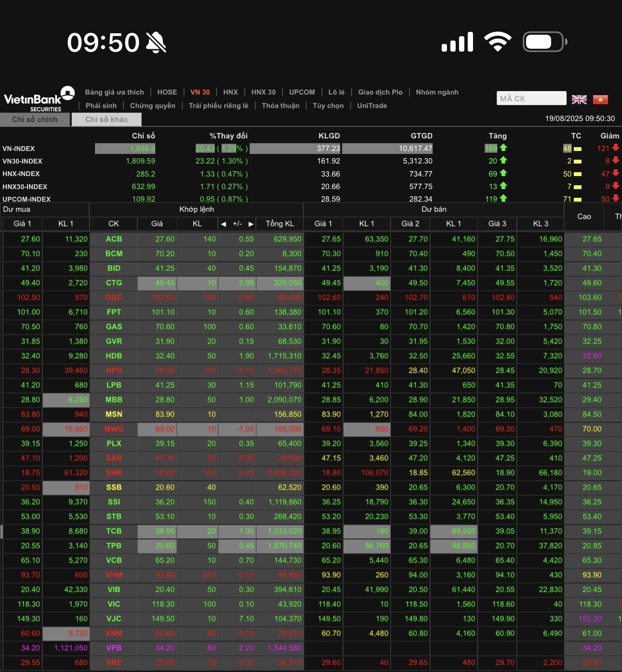Image resolution: width=622 pixels, height=672 pixels.
Task: Open Trái phiếu riêng lẻ
Action: (218, 106)
